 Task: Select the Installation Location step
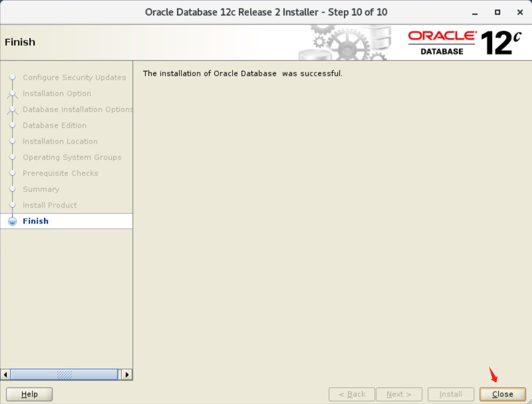(60, 141)
